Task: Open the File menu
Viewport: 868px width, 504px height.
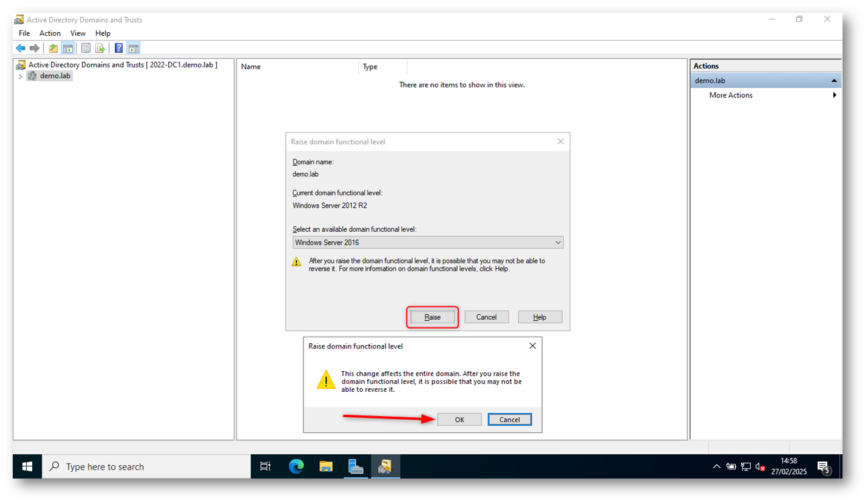Action: [x=24, y=33]
